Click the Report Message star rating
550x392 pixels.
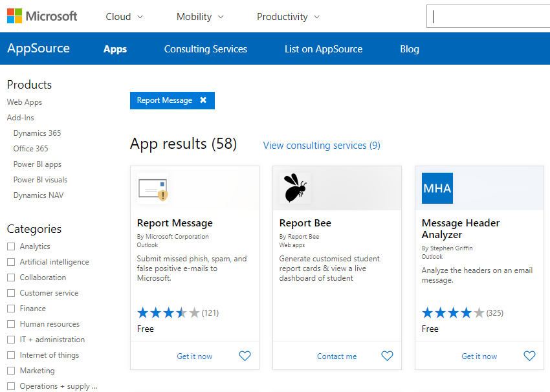coord(168,312)
